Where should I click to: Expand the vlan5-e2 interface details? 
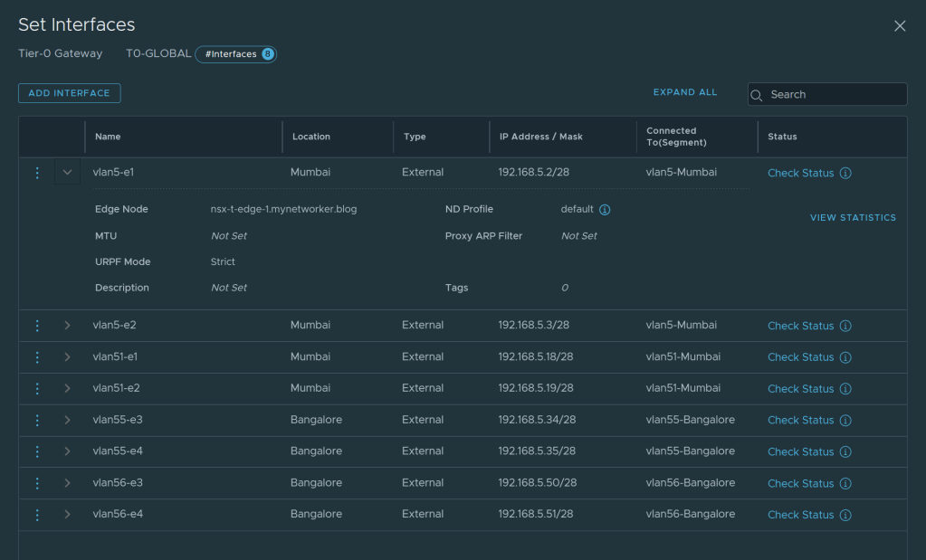pyautogui.click(x=67, y=326)
